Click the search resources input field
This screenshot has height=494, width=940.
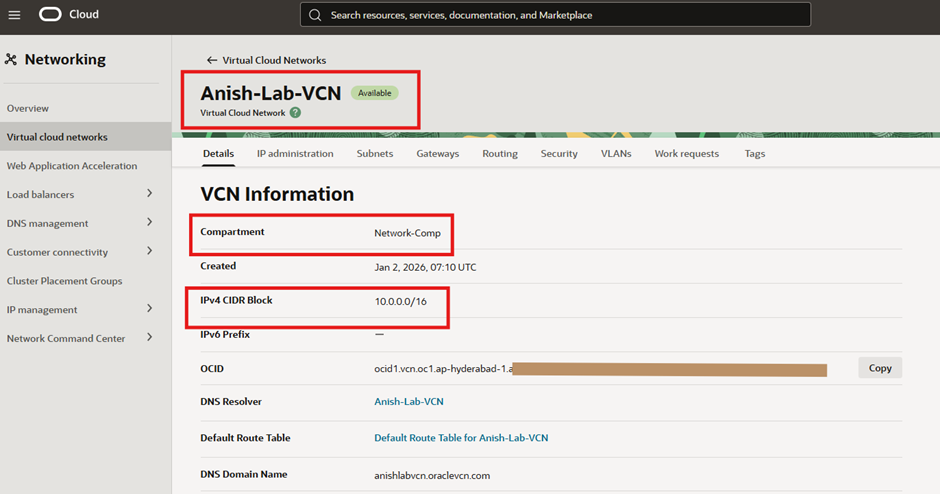click(560, 15)
